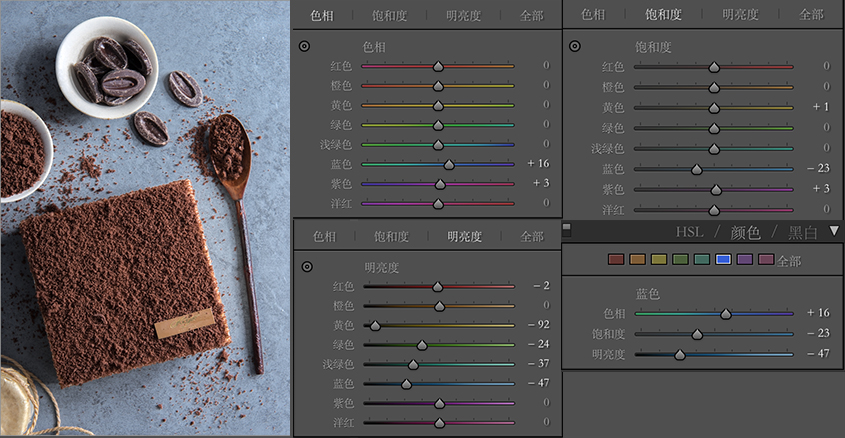Select the red color swatch

(616, 260)
